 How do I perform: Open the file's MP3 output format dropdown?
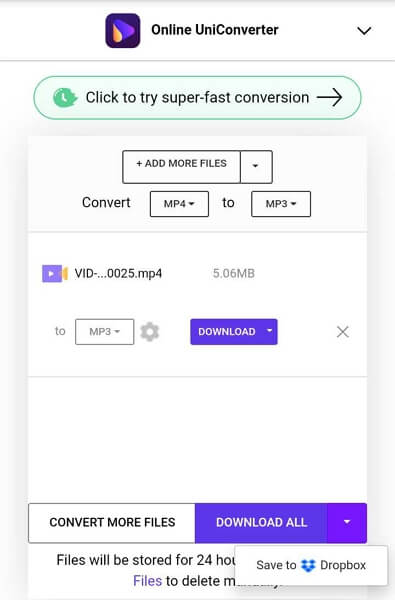point(104,332)
